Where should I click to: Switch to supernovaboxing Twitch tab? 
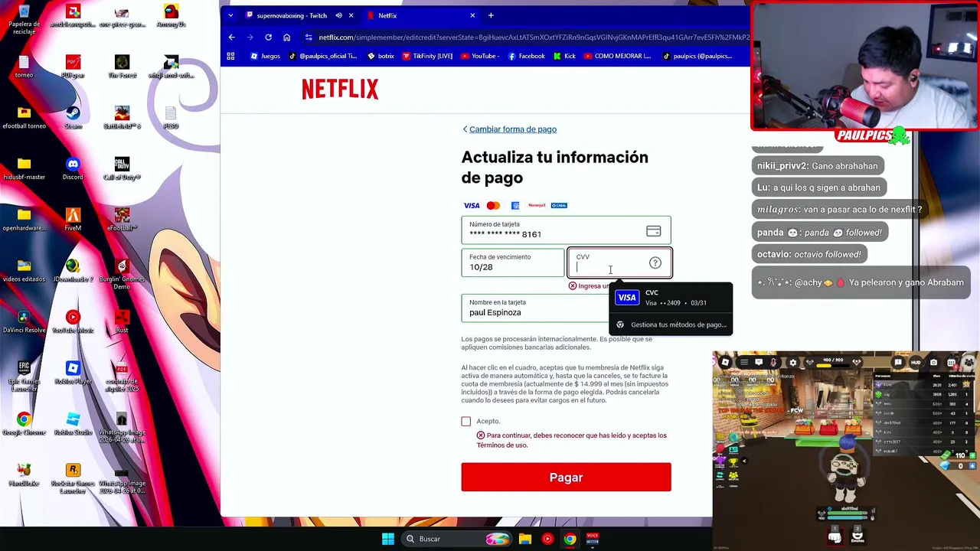[300, 15]
